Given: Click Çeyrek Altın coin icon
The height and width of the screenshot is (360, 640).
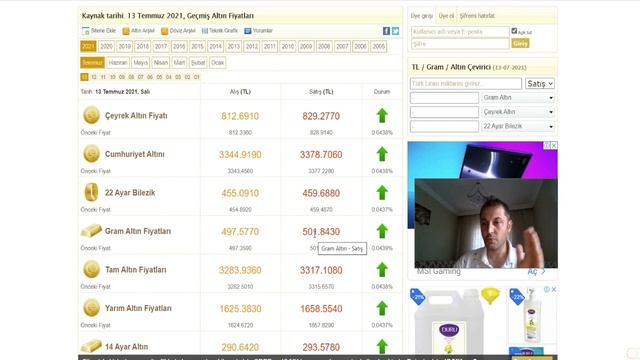Looking at the screenshot, I should click(x=91, y=115).
